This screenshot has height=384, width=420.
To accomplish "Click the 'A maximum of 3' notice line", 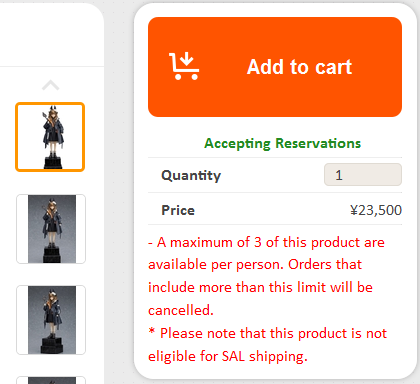I will pos(266,242).
